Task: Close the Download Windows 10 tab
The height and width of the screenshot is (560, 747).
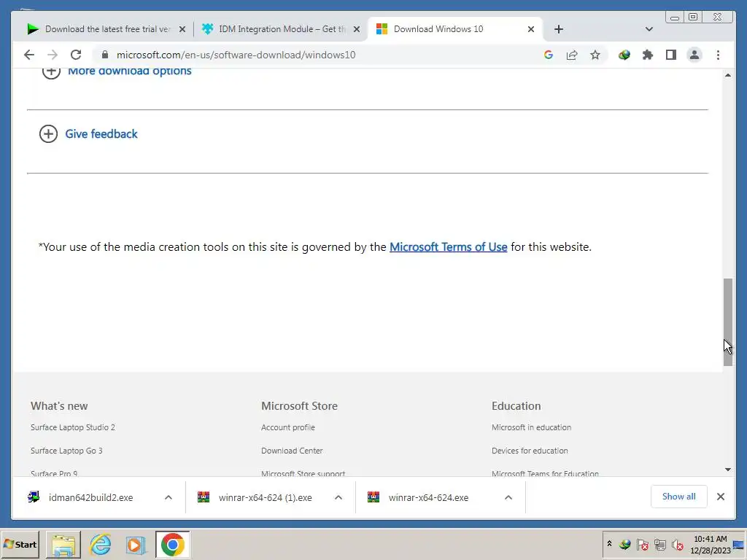Action: [531, 29]
